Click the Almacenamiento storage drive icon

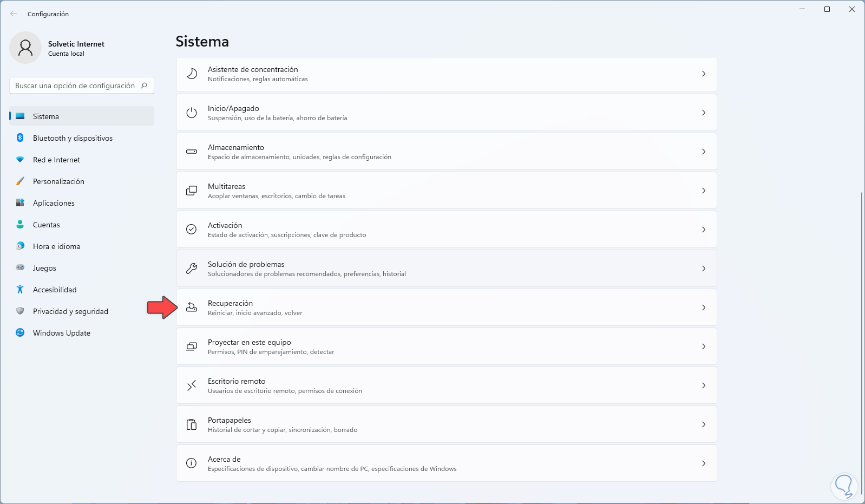coord(192,152)
